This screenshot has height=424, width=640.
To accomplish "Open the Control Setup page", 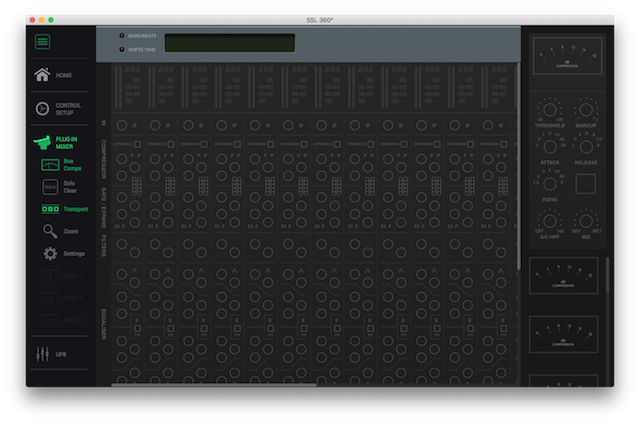I will click(x=58, y=109).
